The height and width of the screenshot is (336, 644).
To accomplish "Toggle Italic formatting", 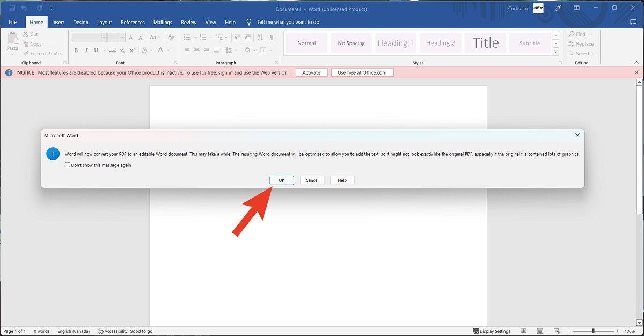I will coord(86,50).
